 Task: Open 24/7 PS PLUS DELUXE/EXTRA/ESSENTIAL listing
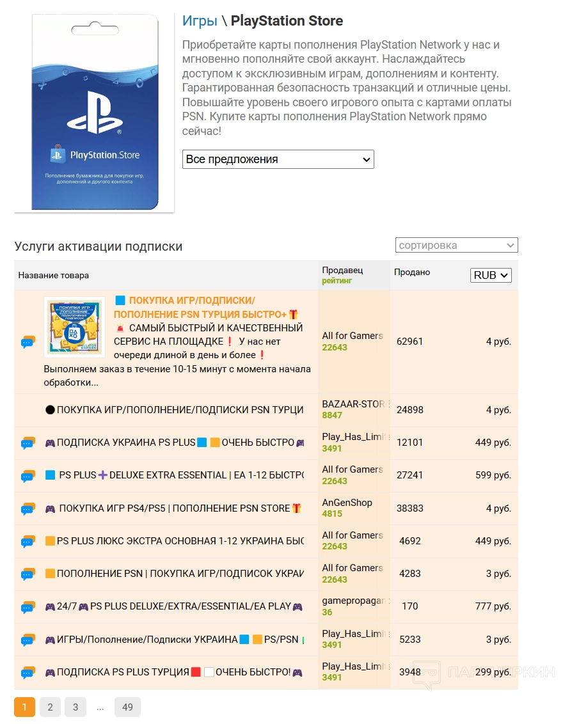click(173, 606)
